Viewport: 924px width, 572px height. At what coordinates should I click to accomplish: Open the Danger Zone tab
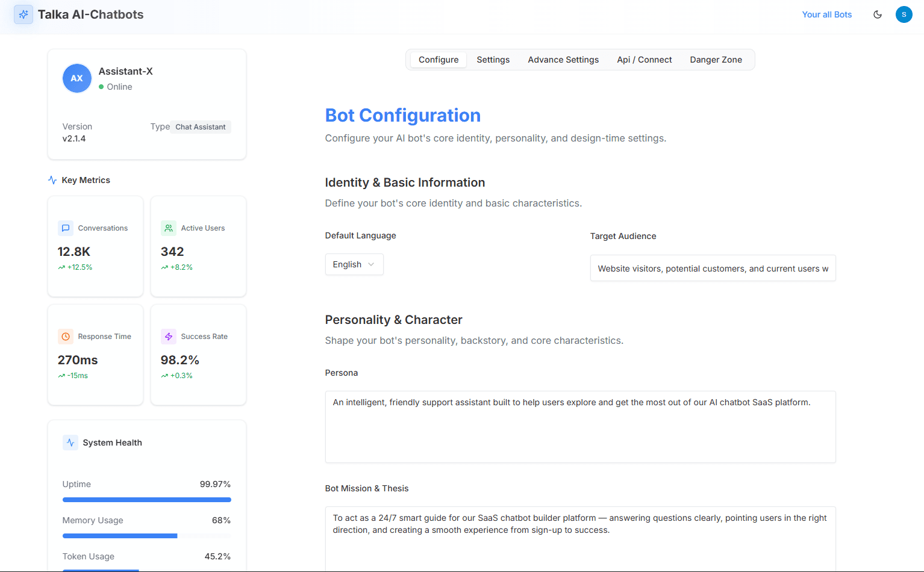pyautogui.click(x=716, y=60)
